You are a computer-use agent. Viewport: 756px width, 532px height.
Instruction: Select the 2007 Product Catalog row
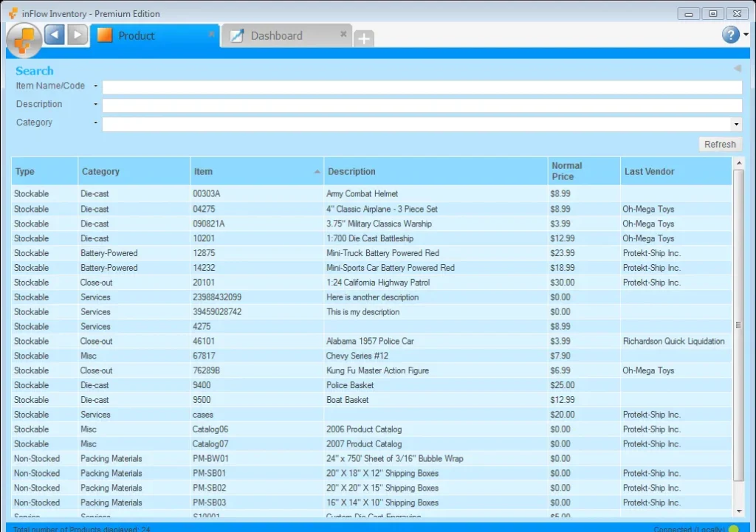(x=371, y=443)
